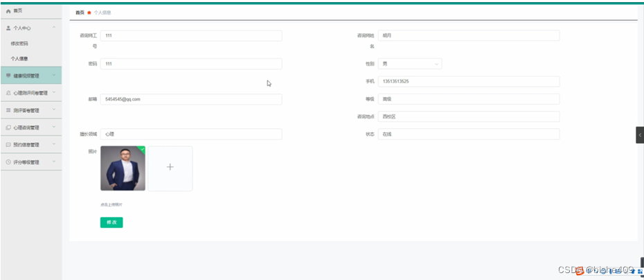The height and width of the screenshot is (280, 644).
Task: Focus the 咨询地点 input field
Action: pyautogui.click(x=469, y=116)
